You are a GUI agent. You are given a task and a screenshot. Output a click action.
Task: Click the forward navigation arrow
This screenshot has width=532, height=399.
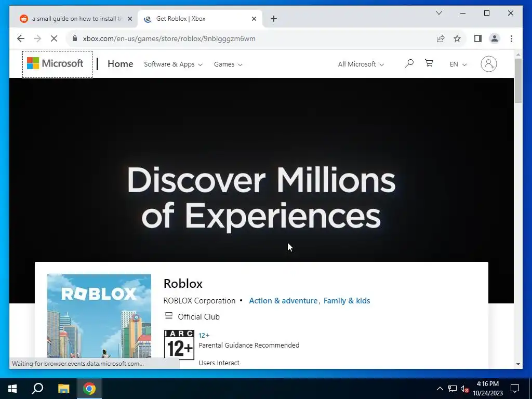tap(37, 38)
